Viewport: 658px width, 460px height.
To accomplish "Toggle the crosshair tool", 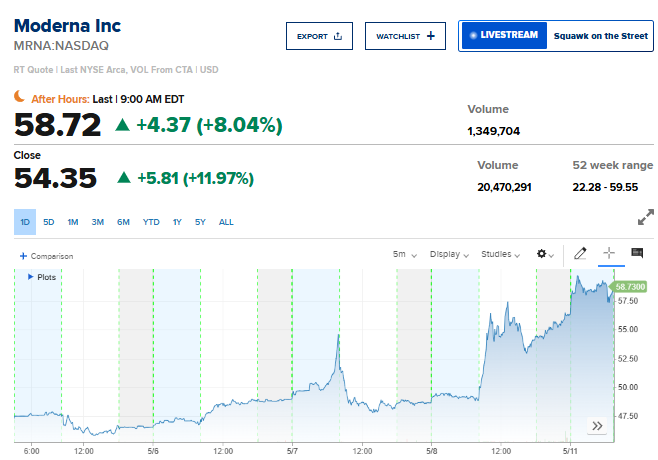I will 609,253.
